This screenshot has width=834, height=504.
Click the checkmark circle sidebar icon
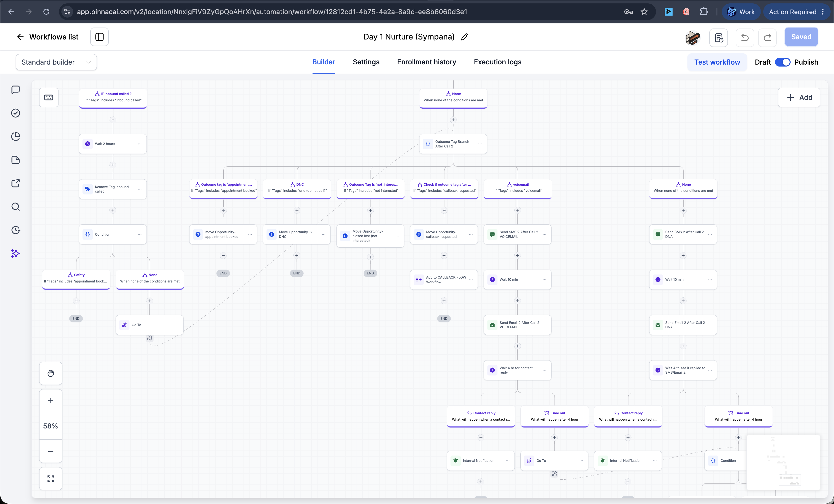pos(16,113)
